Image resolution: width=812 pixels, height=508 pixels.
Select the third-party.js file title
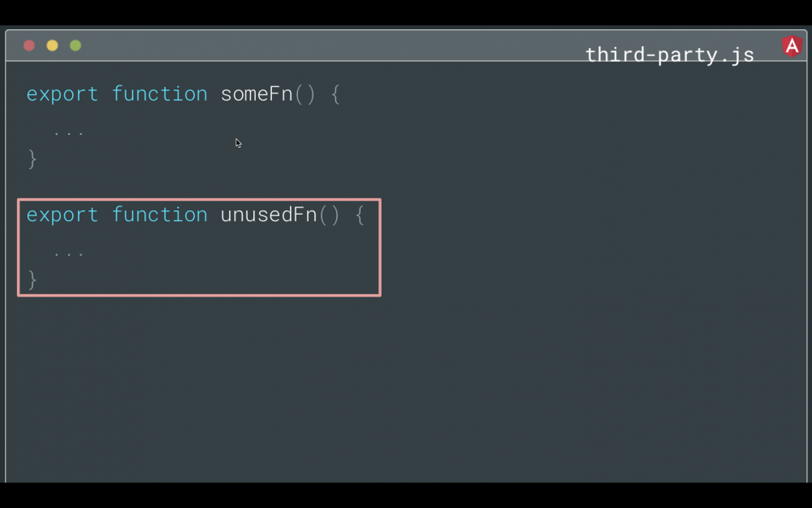click(x=669, y=54)
